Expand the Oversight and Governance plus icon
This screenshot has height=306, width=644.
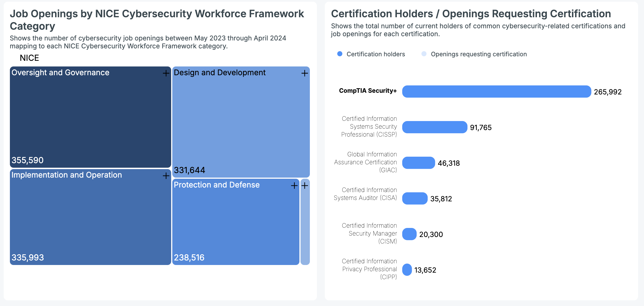(166, 73)
